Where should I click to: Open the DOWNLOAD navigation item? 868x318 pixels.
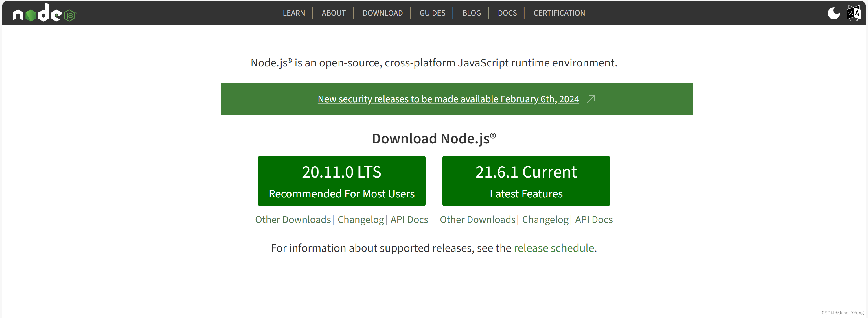coord(382,13)
